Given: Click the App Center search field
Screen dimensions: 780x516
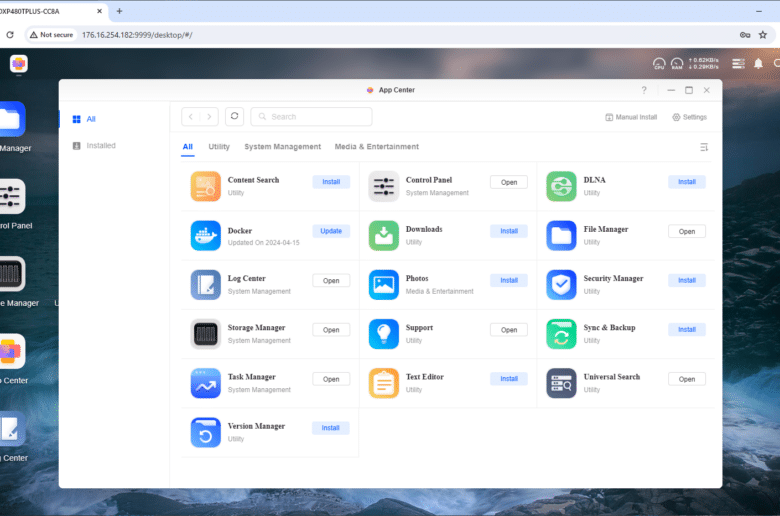Looking at the screenshot, I should pyautogui.click(x=311, y=116).
